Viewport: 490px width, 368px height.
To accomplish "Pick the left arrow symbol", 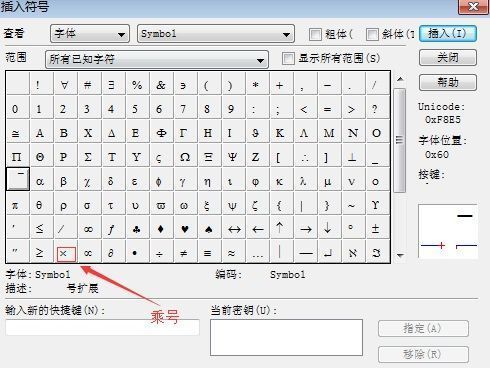I will (x=258, y=229).
